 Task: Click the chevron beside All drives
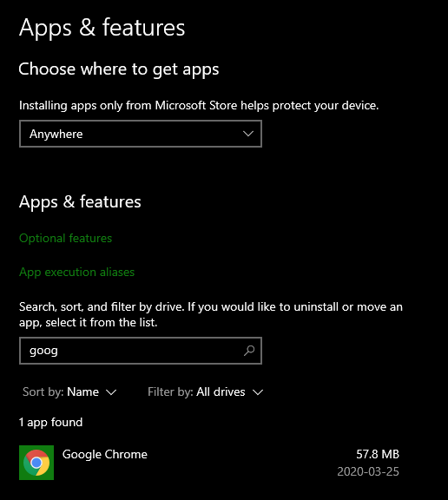[x=258, y=392]
